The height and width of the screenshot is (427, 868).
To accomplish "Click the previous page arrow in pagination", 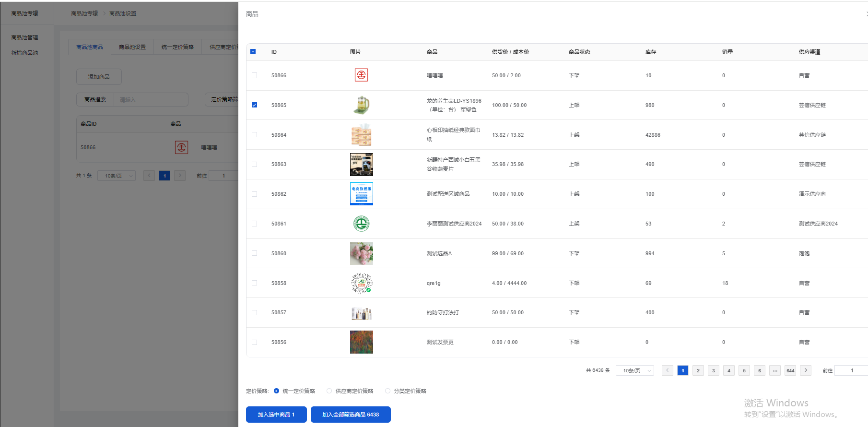I will pyautogui.click(x=667, y=370).
